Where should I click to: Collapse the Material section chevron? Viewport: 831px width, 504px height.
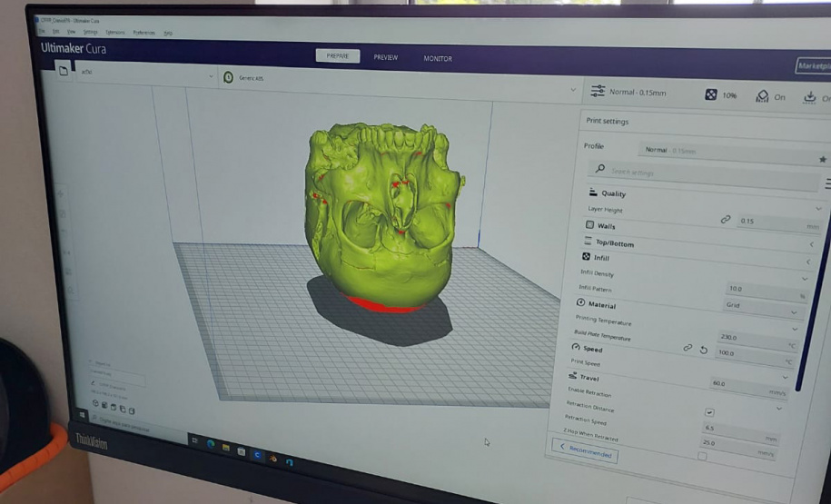795,329
